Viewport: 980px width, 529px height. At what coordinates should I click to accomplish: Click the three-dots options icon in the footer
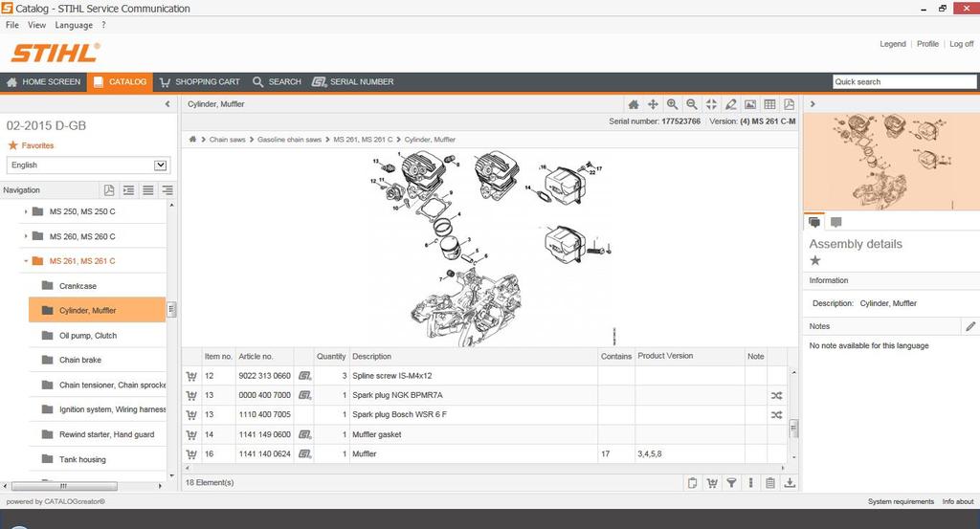coord(750,483)
